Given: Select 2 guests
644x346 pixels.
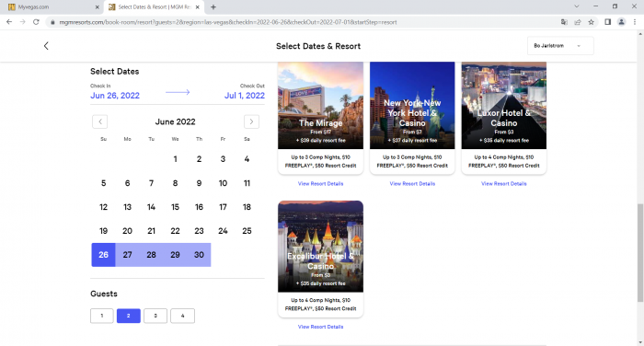Looking at the screenshot, I should 129,316.
